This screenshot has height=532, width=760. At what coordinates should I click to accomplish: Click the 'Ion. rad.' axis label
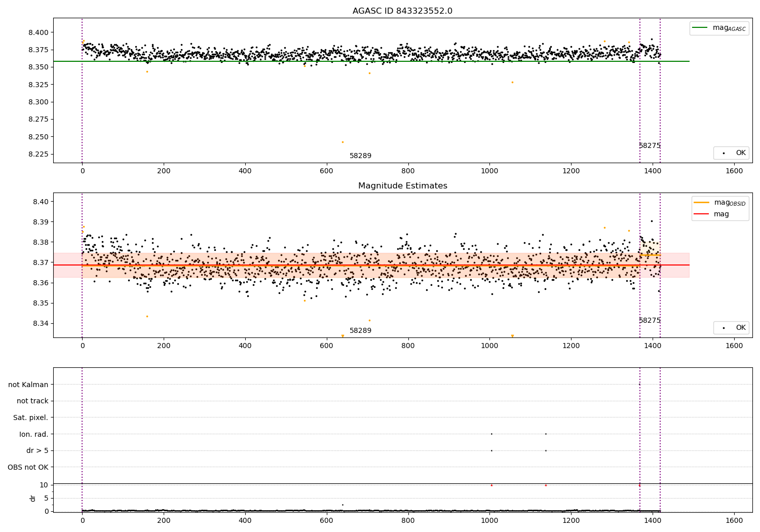click(34, 434)
